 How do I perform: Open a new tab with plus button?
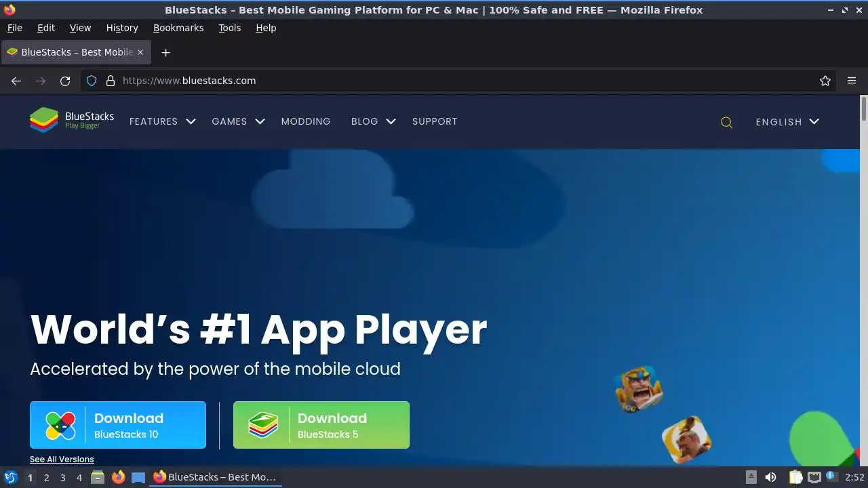point(165,52)
